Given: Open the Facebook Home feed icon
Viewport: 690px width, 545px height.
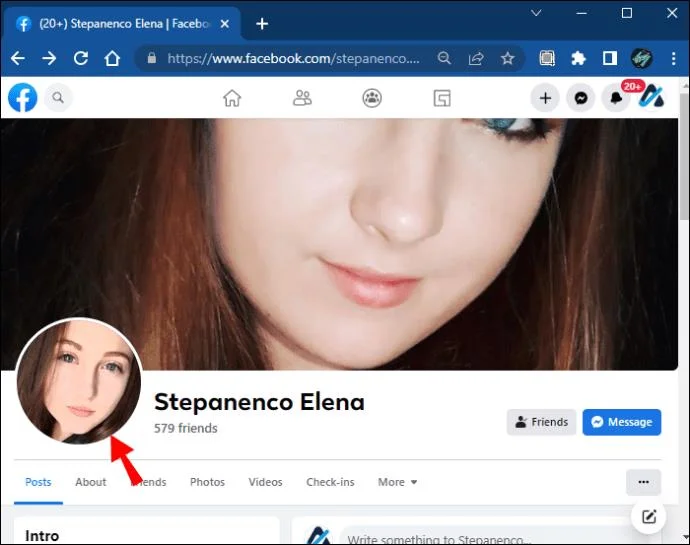Looking at the screenshot, I should click(x=232, y=98).
